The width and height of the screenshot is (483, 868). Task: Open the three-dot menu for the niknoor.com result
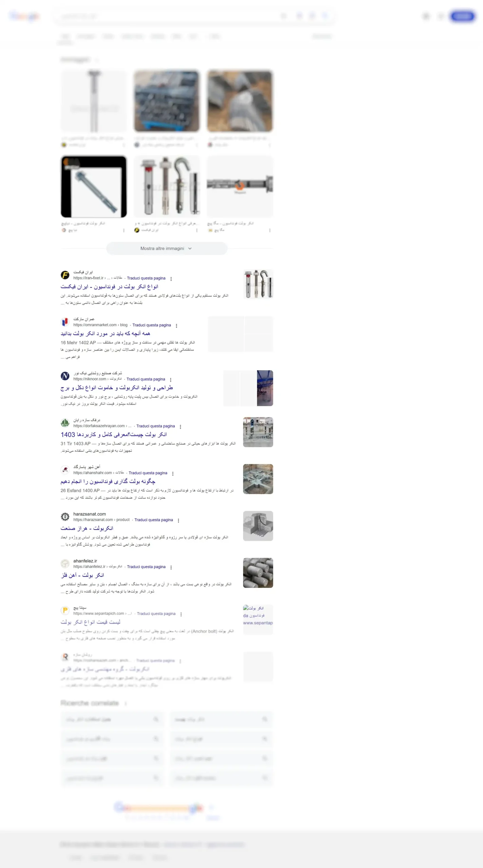(171, 380)
